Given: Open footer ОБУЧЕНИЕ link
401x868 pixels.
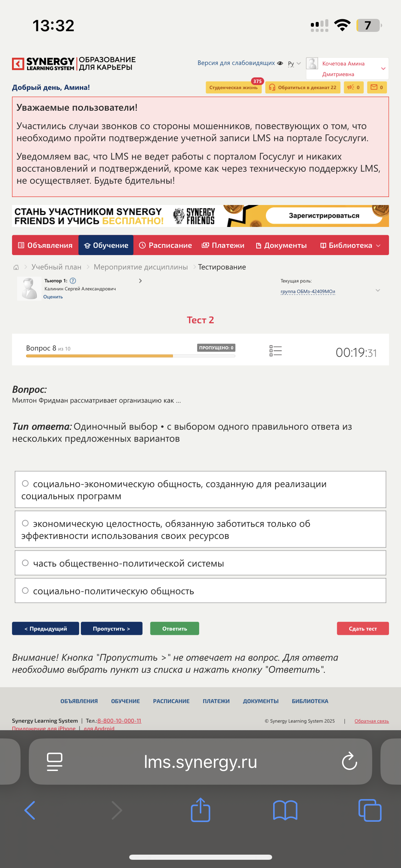Looking at the screenshot, I should [x=125, y=701].
